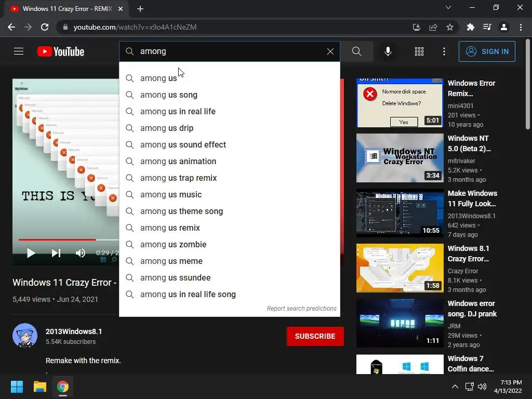Open 'Windows Error Remix' video thumbnail

400,103
